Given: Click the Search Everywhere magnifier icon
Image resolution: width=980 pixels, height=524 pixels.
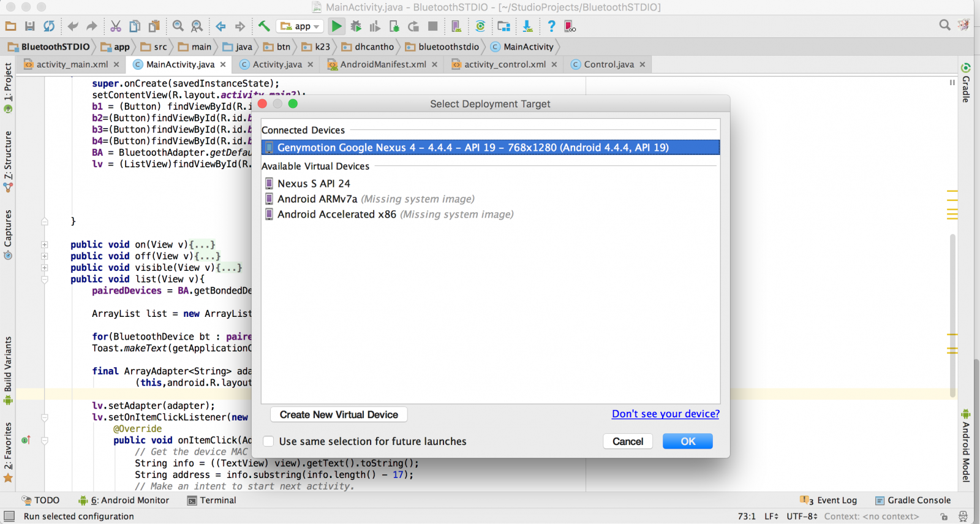Looking at the screenshot, I should pyautogui.click(x=944, y=25).
